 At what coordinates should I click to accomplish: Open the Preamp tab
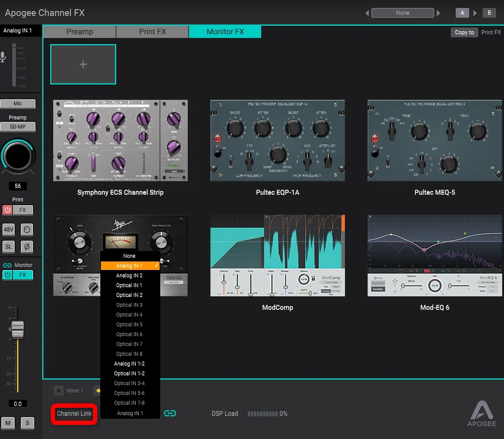[80, 32]
